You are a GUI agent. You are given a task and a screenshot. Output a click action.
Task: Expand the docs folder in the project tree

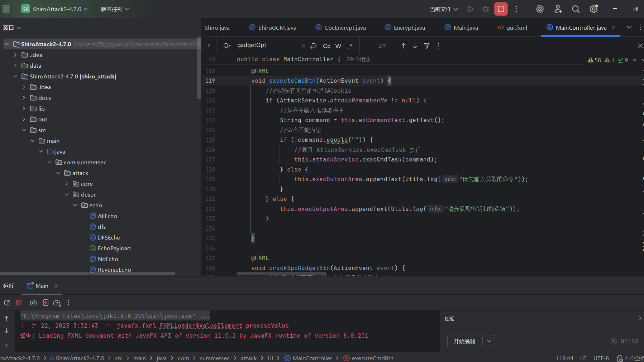24,98
